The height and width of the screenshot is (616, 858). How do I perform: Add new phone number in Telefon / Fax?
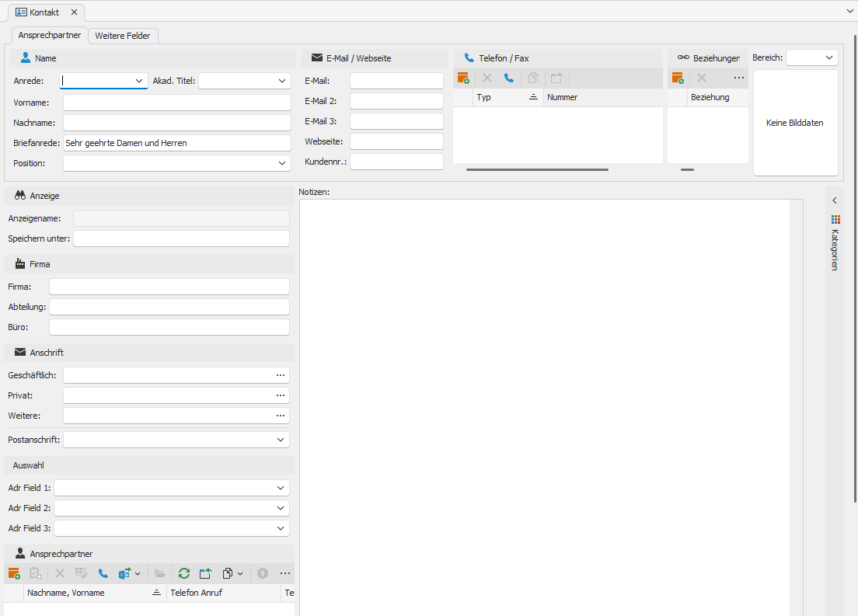(463, 78)
